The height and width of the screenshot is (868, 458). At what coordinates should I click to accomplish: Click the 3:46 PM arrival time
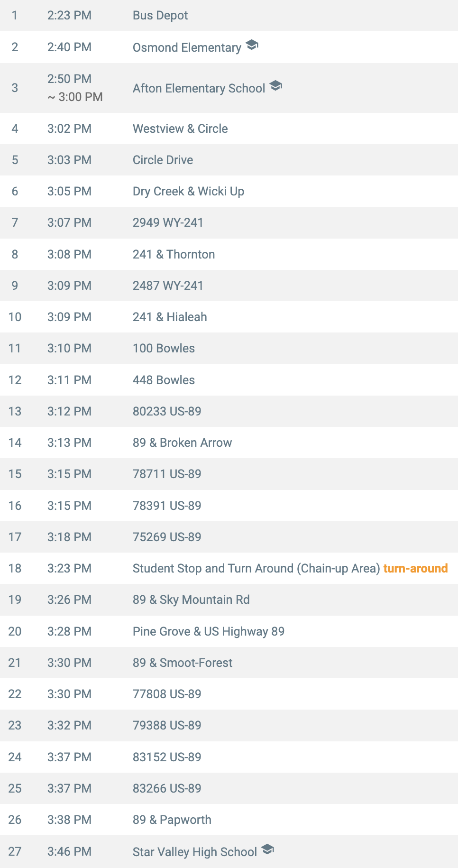[69, 851]
